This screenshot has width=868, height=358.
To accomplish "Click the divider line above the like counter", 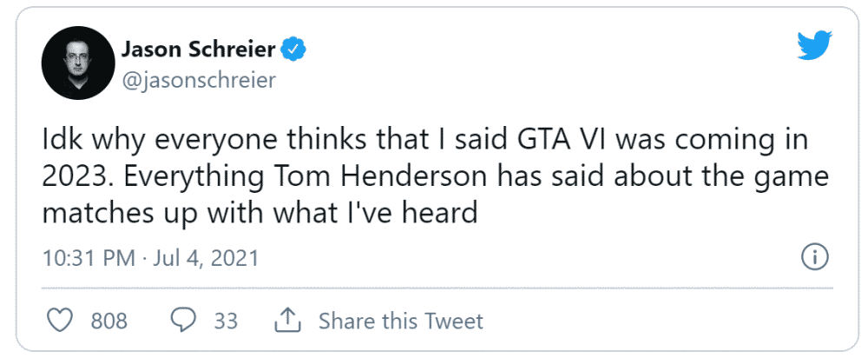I will coord(437,288).
